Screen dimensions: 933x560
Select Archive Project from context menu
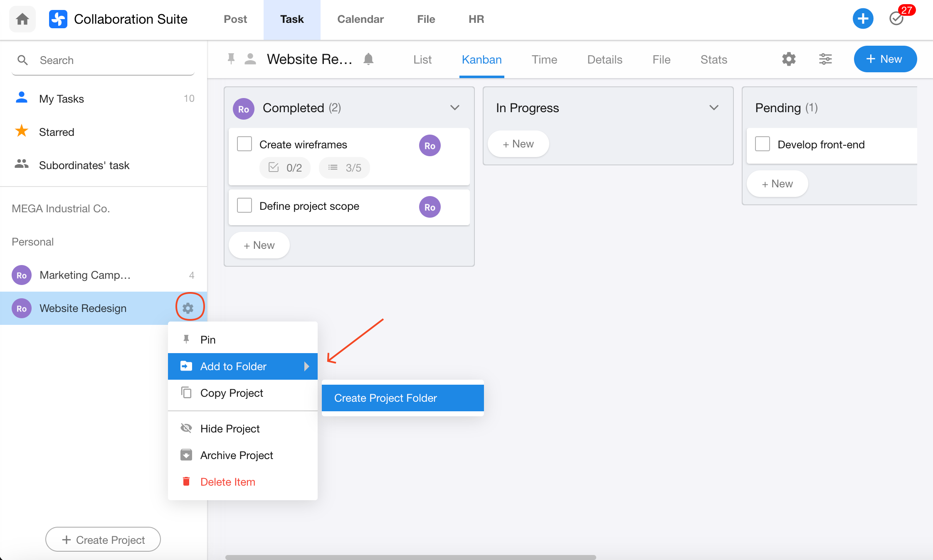[236, 455]
